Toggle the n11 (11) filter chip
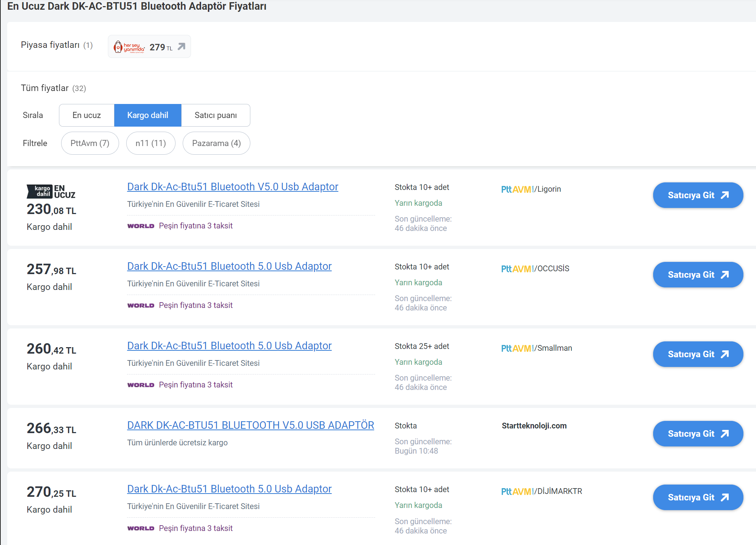This screenshot has width=756, height=545. [x=151, y=143]
